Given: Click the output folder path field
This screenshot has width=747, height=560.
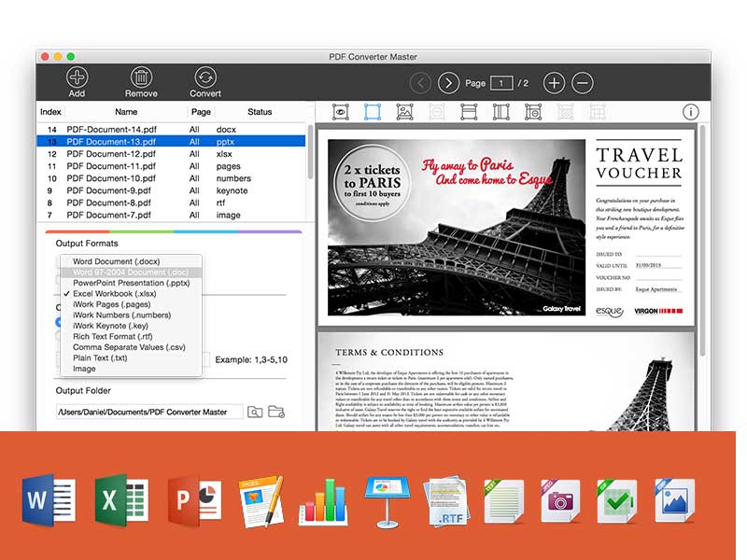Looking at the screenshot, I should 149,412.
